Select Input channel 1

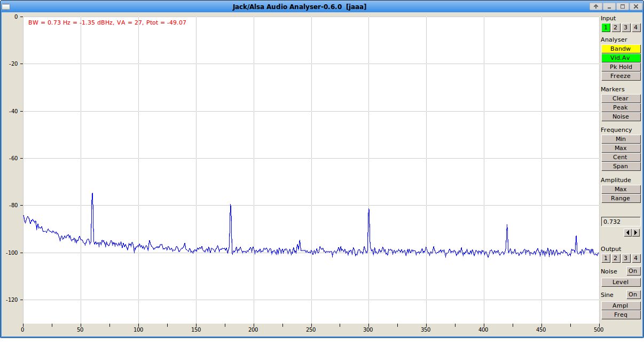606,27
